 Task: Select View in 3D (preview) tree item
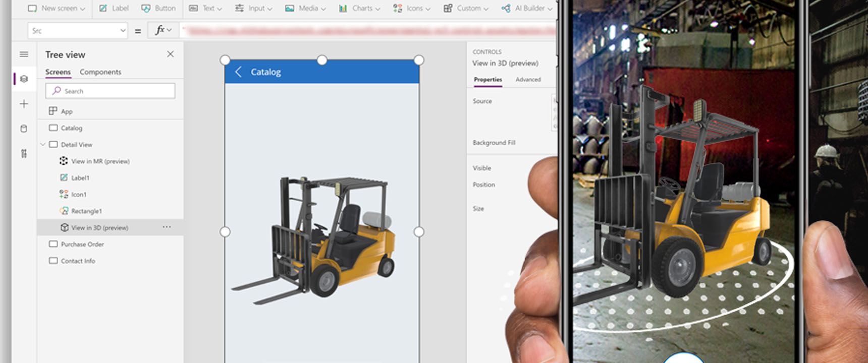tap(110, 227)
